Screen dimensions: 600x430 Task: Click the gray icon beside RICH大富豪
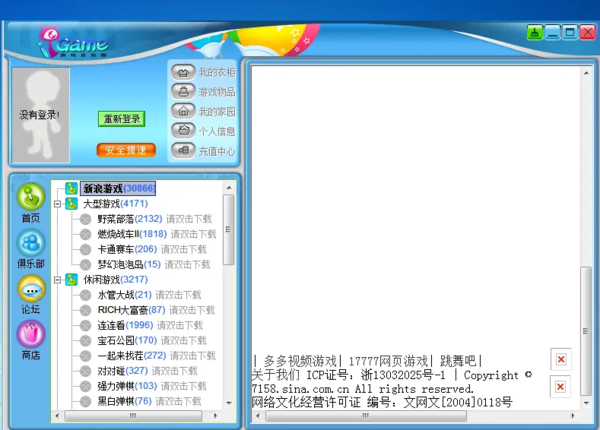point(85,310)
